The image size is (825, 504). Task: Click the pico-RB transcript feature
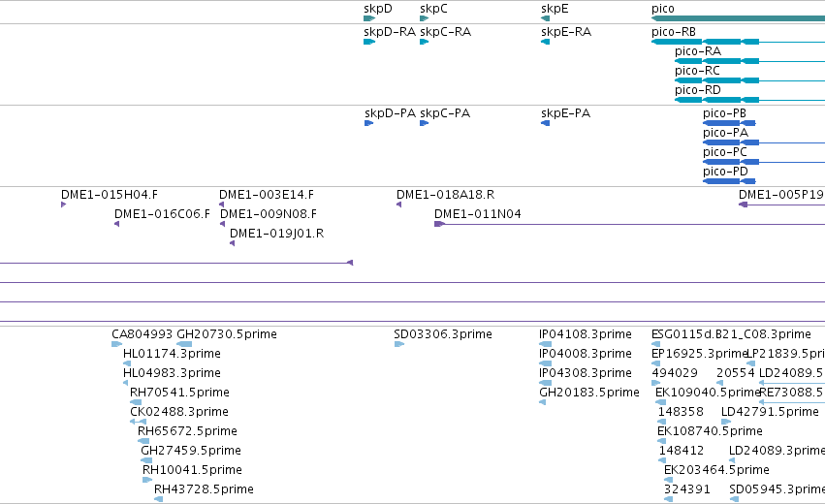(738, 42)
